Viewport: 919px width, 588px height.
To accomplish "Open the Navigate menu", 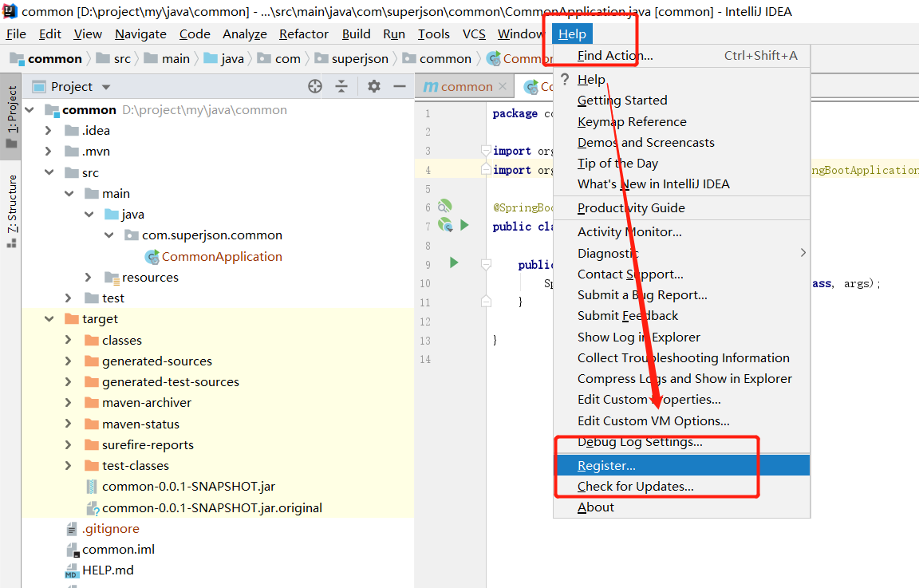I will tap(140, 34).
